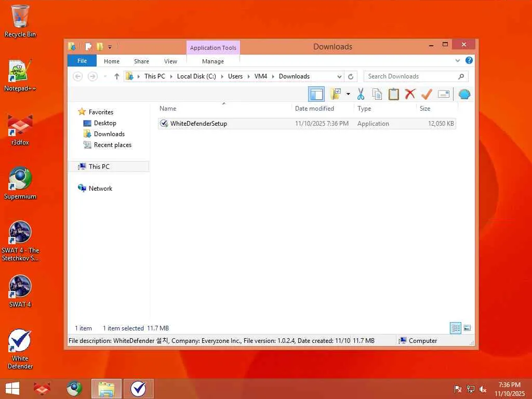Open the recent locations dropdown arrow
This screenshot has width=532, height=399.
(x=105, y=77)
